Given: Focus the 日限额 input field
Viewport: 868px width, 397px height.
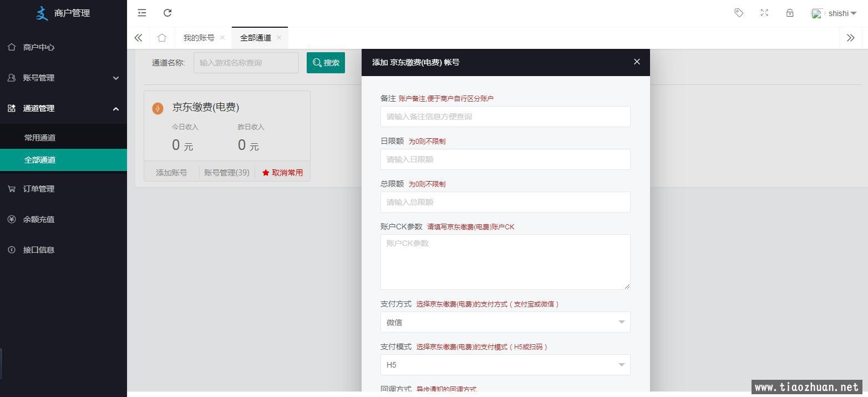Looking at the screenshot, I should (505, 159).
